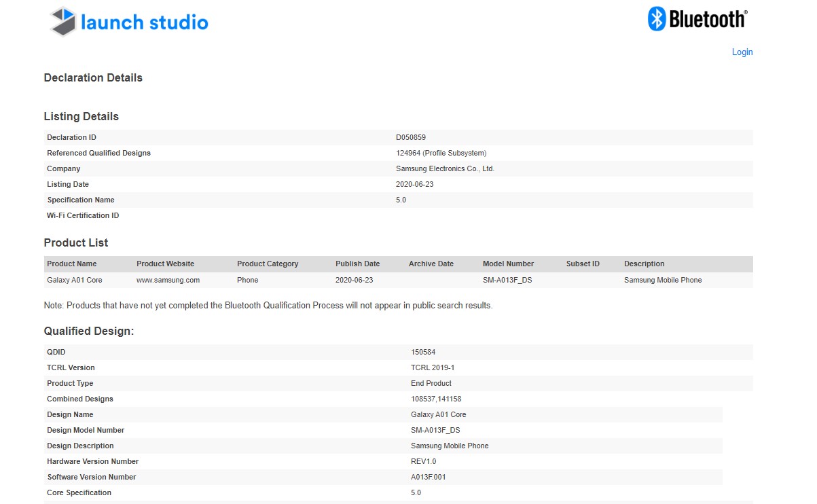The image size is (817, 504).
Task: Click the Description column header
Action: (x=644, y=264)
